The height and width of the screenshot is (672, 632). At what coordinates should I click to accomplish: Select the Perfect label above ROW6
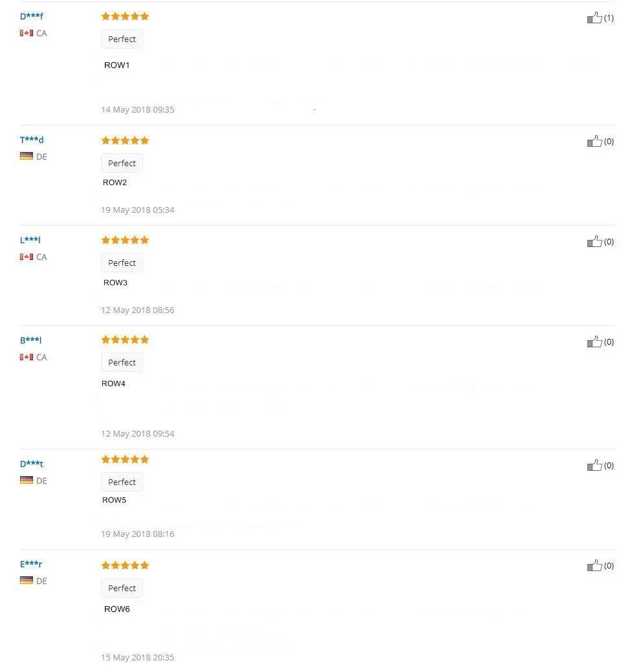[x=122, y=588]
